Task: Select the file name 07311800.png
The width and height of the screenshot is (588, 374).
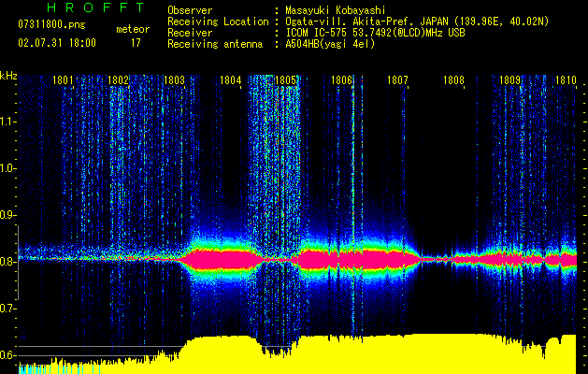Action: (51, 24)
